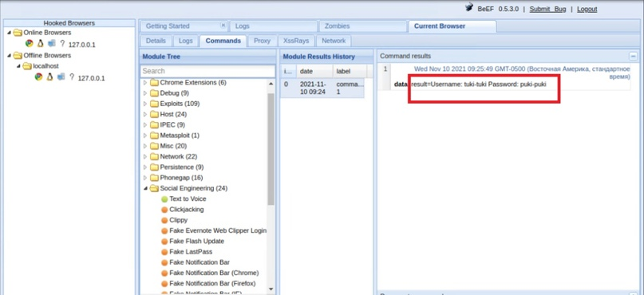Open the Zombies tab
The height and width of the screenshot is (295, 644).
362,26
